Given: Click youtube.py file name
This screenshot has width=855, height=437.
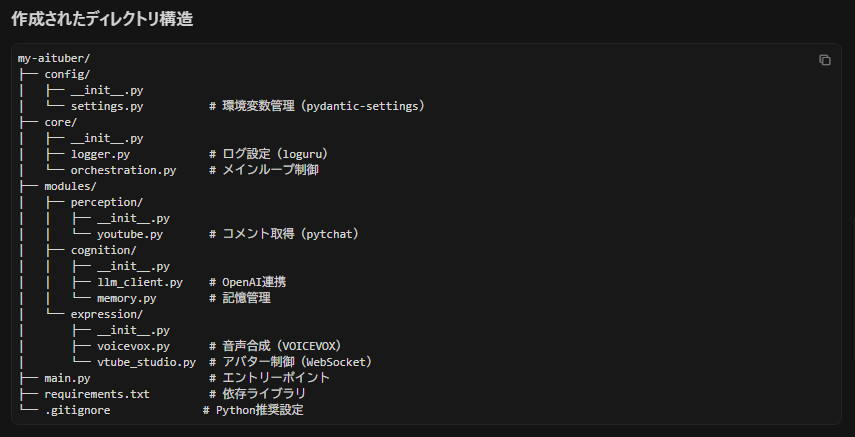Looking at the screenshot, I should click(x=130, y=234).
